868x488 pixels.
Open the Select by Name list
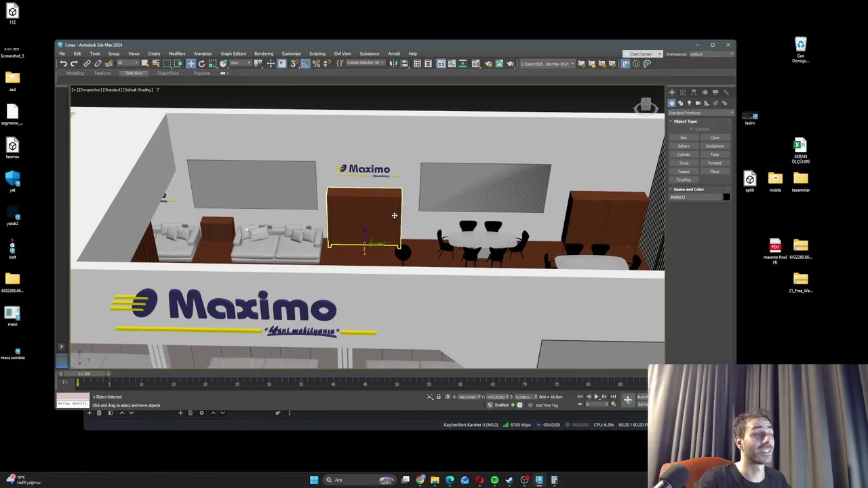156,64
